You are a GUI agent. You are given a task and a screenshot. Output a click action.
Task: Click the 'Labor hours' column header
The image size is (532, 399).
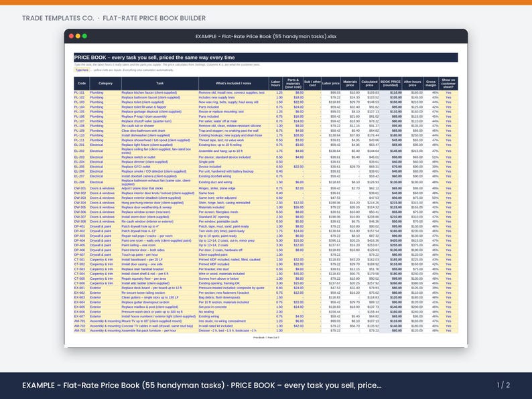click(276, 84)
